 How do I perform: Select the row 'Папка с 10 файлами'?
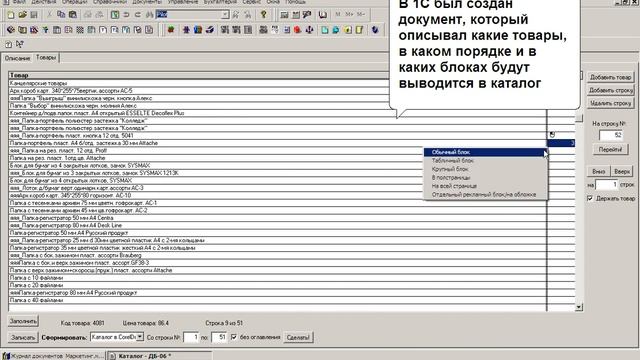278,278
